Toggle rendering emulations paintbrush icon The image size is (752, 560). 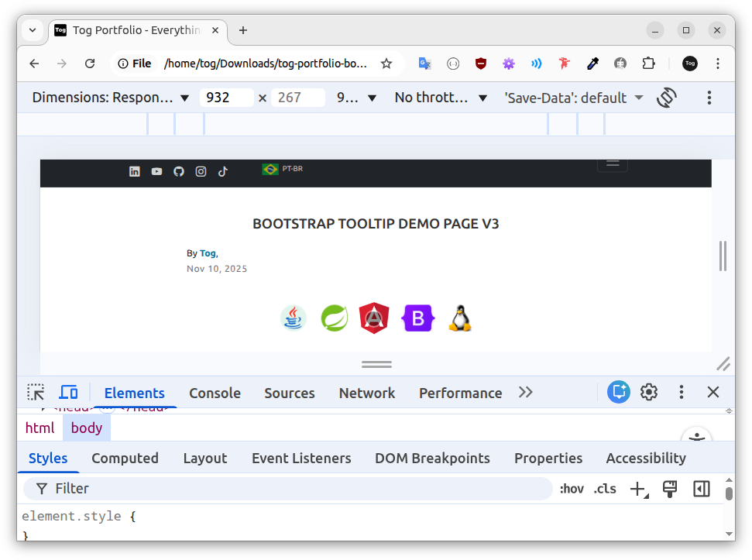(x=669, y=489)
